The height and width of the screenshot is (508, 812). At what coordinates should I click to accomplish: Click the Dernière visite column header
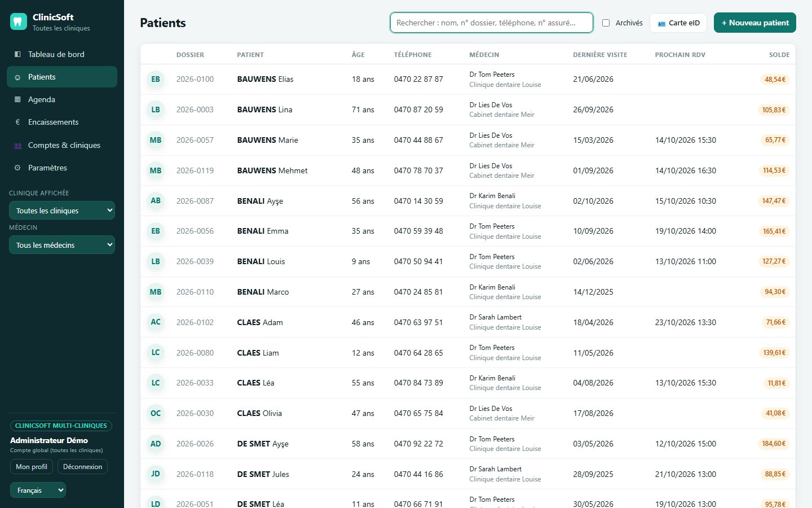point(600,55)
